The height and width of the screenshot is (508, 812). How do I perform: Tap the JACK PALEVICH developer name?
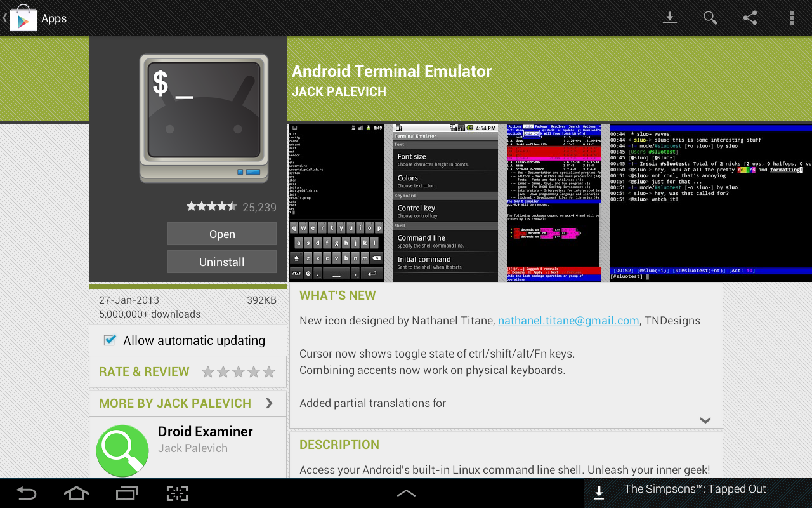coord(339,91)
